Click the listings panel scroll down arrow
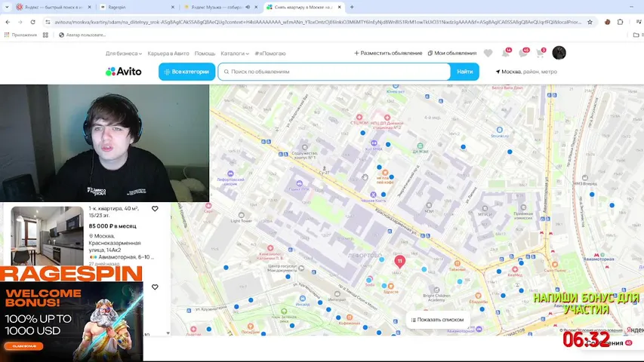This screenshot has height=362, width=644. 168,333
